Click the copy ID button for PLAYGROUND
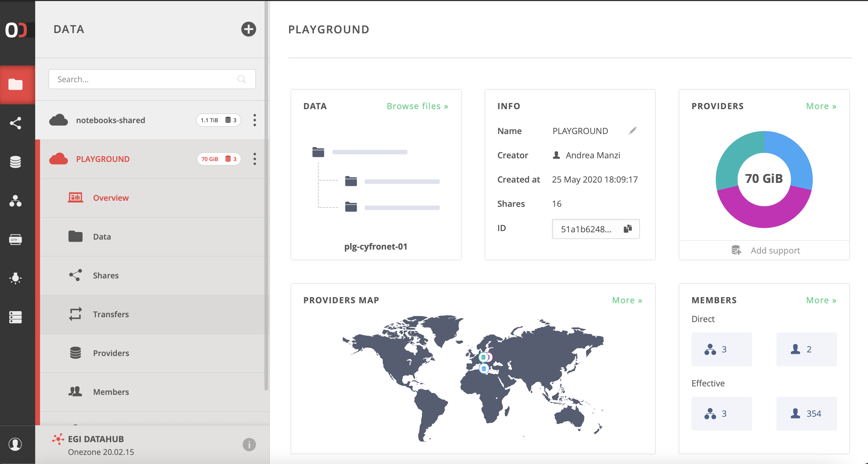Viewport: 868px width, 464px height. point(628,229)
